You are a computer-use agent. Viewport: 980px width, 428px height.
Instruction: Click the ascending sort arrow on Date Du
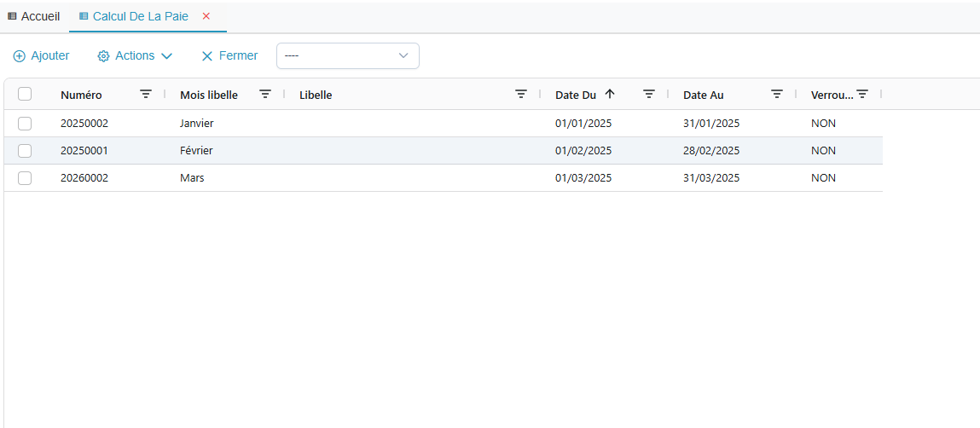610,95
